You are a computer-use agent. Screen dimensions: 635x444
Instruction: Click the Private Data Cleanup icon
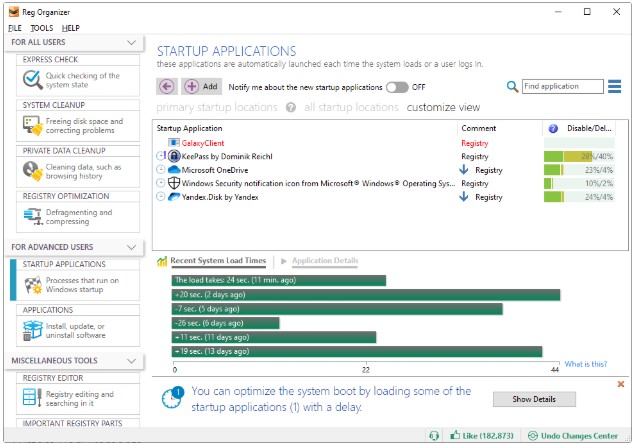31,173
